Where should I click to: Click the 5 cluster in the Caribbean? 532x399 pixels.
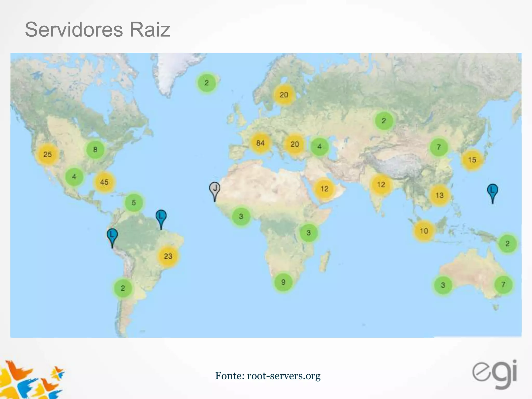pyautogui.click(x=134, y=203)
